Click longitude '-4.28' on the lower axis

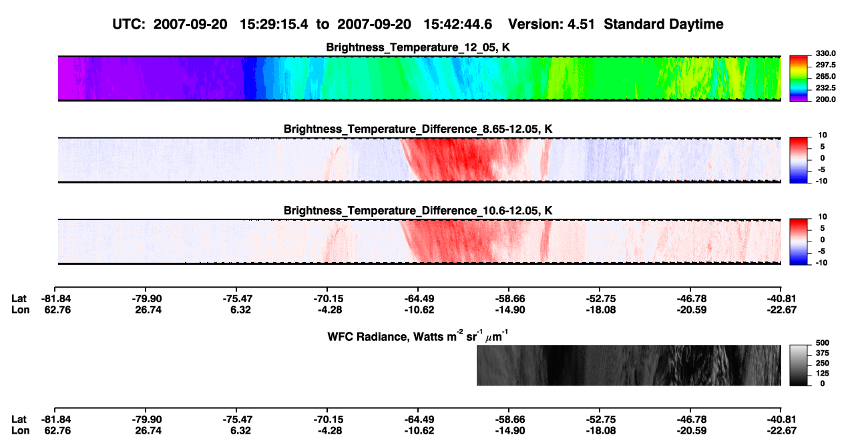[327, 430]
